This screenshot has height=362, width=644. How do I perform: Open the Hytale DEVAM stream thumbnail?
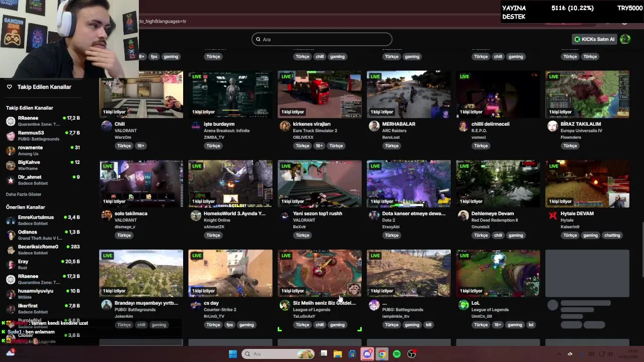(x=587, y=184)
